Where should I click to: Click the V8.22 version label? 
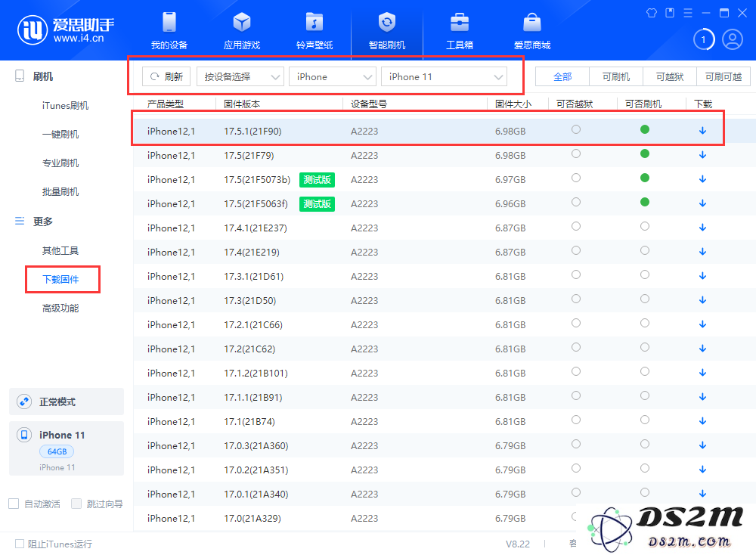[x=517, y=544]
